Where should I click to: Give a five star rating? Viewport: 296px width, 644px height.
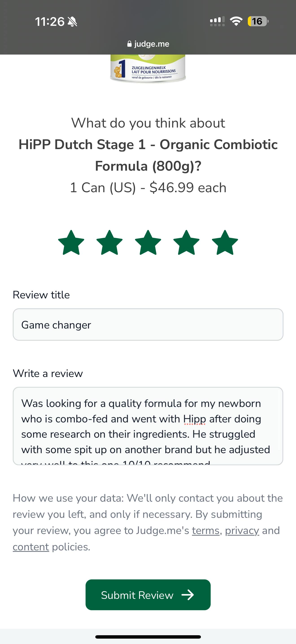[x=225, y=243]
